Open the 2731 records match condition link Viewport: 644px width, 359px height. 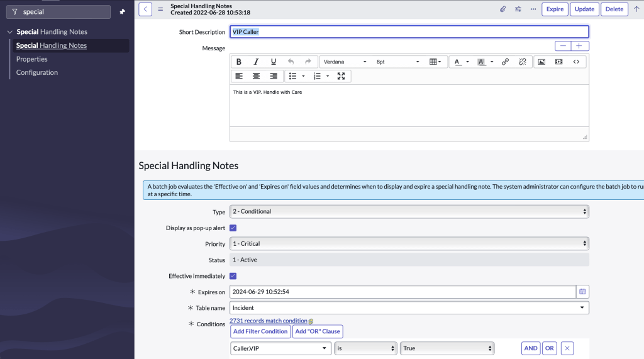[x=269, y=321]
